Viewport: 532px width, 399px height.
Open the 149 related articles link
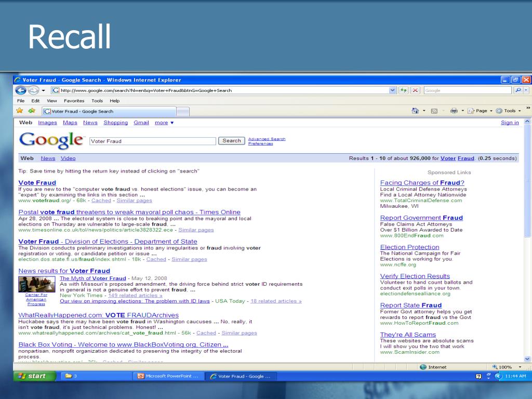[135, 295]
